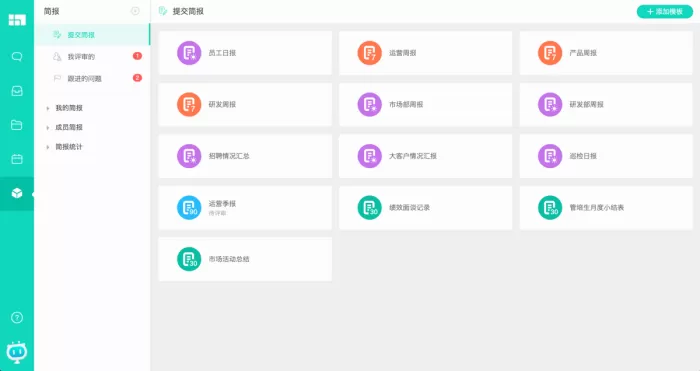Click the purple icon of 招聘情况汇总
Image resolution: width=700 pixels, height=371 pixels.
point(189,156)
